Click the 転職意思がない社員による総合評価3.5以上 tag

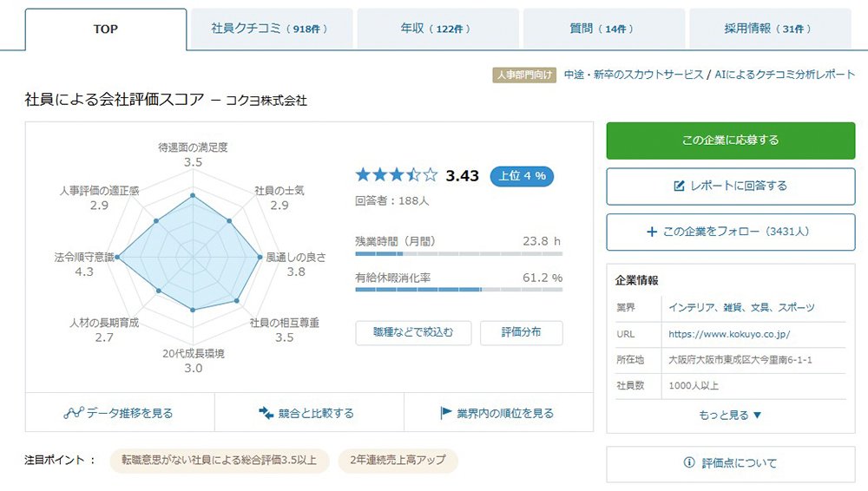click(x=220, y=461)
